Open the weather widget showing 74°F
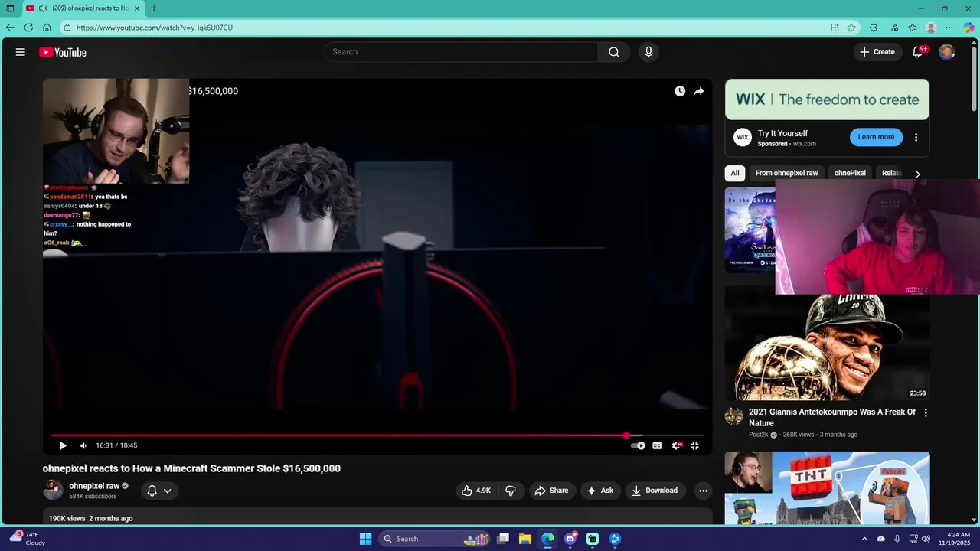This screenshot has height=551, width=980. 28,539
